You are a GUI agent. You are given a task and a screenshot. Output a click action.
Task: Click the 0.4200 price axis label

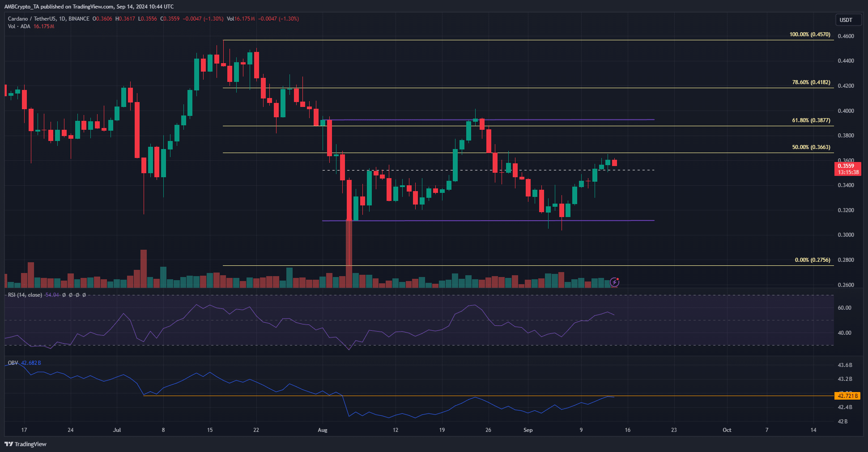coord(846,86)
